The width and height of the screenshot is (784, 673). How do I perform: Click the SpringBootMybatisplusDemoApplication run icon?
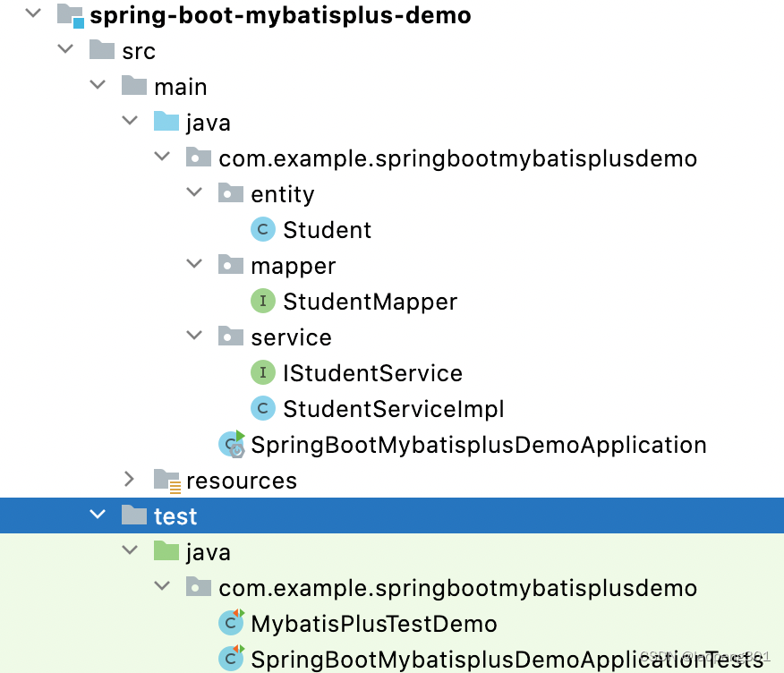tap(232, 444)
